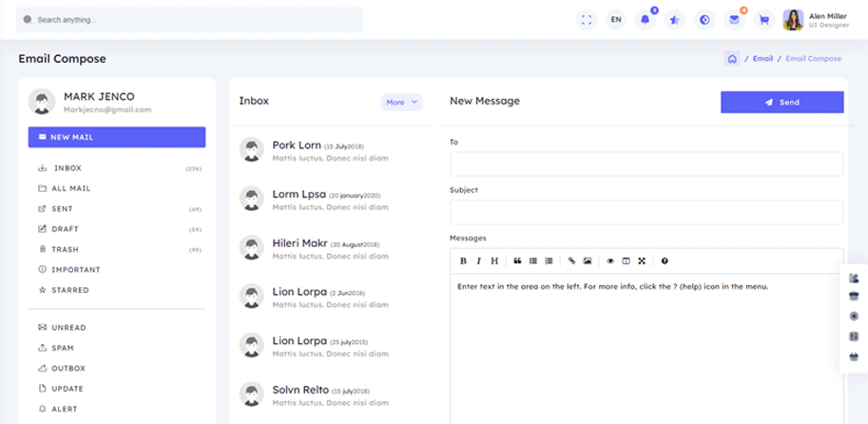Toggle side-by-side view in editor toolbar
868x424 pixels.
(626, 260)
